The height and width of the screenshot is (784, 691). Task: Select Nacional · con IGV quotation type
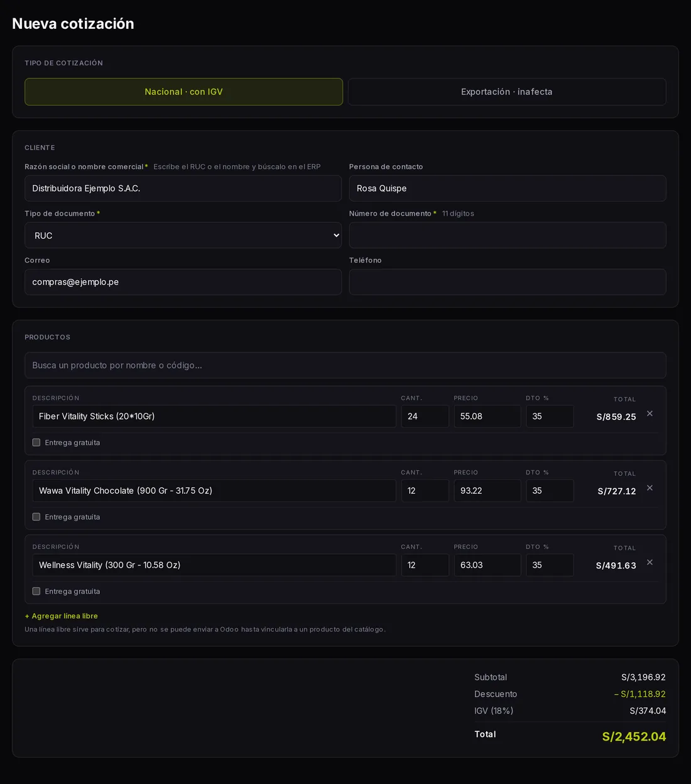tap(183, 92)
